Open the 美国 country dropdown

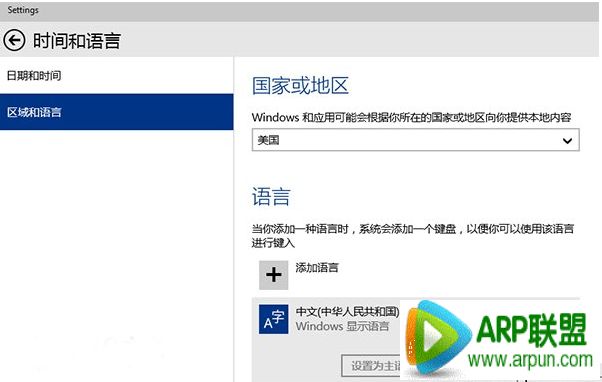pos(415,140)
